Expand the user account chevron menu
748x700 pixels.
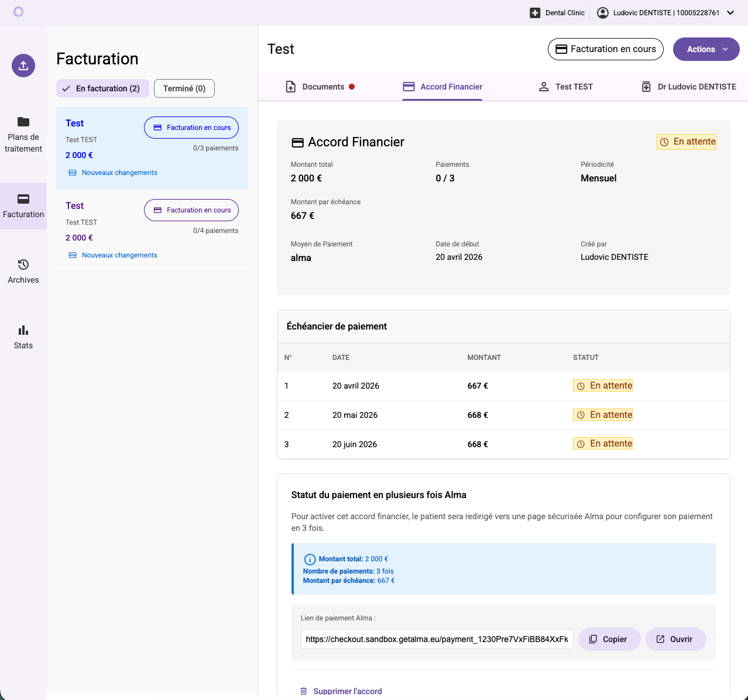click(x=730, y=13)
